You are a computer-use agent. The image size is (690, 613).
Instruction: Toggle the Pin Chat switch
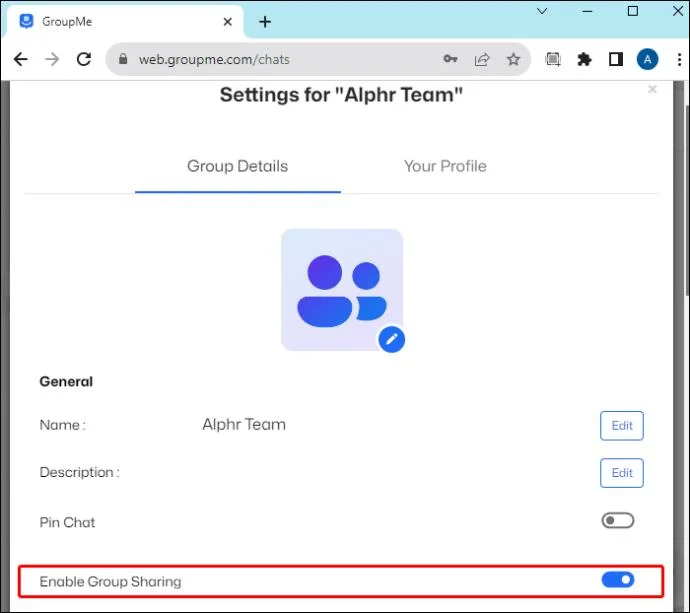coord(618,521)
